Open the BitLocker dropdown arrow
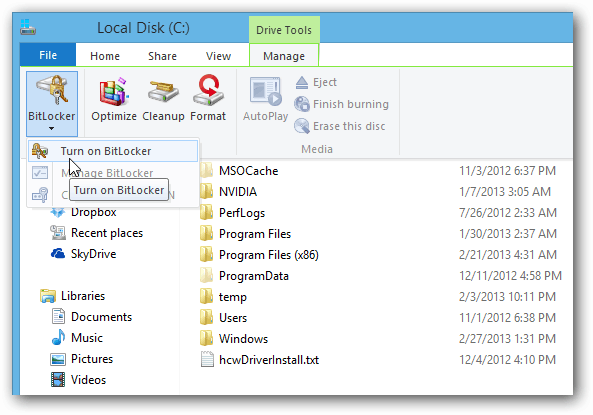 51,129
